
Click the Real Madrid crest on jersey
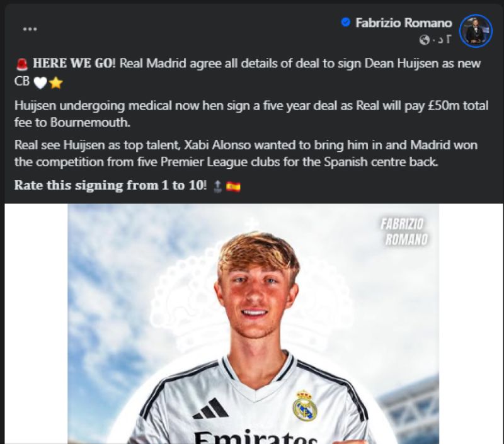[304, 406]
